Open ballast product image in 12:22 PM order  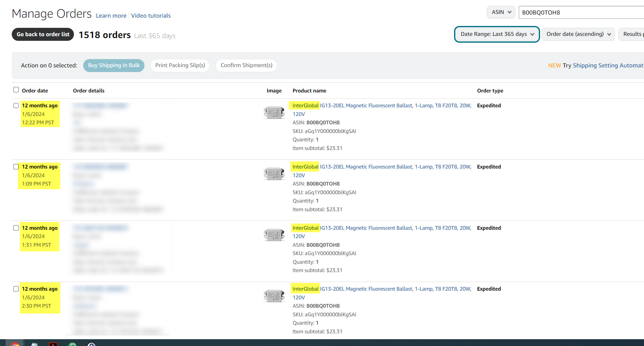pos(274,113)
